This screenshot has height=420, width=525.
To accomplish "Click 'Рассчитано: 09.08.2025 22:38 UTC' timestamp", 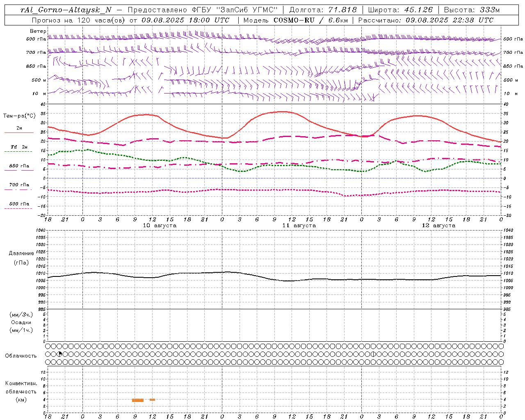I will pyautogui.click(x=426, y=20).
